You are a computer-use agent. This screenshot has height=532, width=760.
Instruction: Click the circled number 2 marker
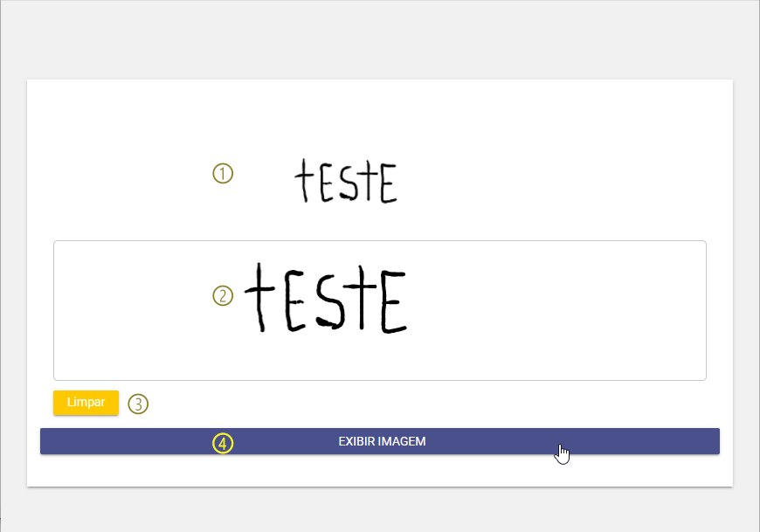223,295
